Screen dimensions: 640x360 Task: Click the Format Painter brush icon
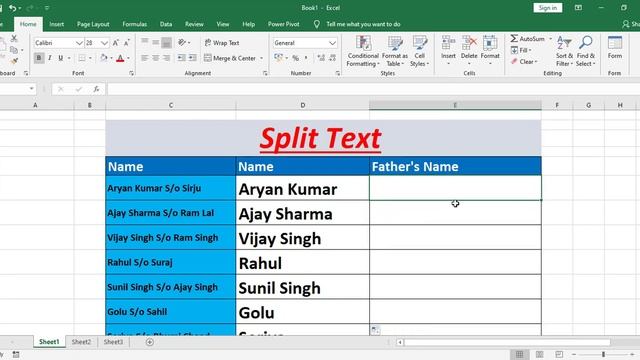coord(14,61)
